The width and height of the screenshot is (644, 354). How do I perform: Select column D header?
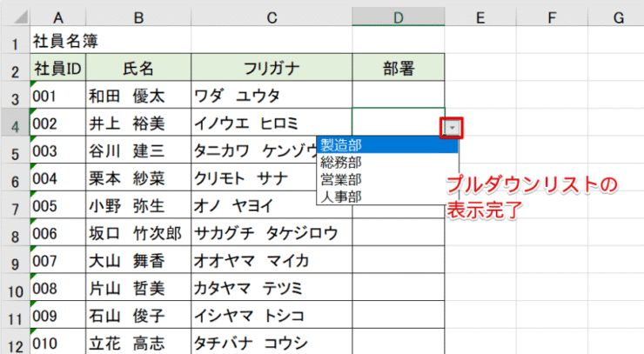point(399,17)
